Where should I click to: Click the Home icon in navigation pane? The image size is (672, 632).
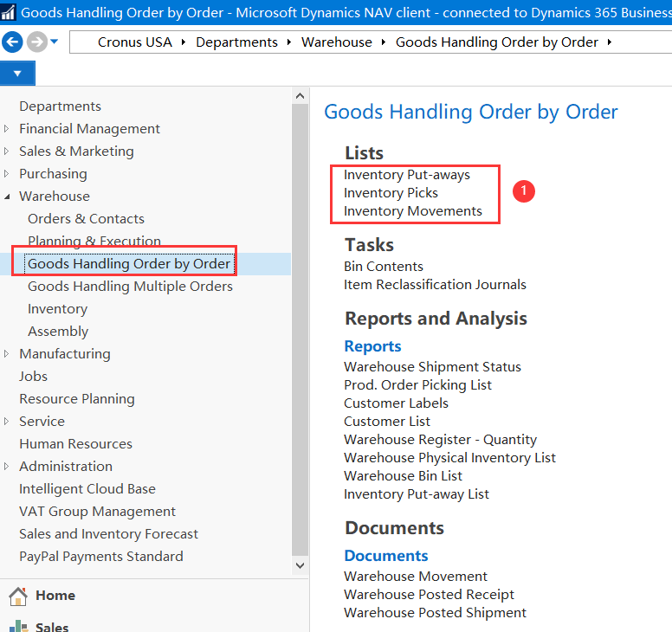tap(18, 596)
